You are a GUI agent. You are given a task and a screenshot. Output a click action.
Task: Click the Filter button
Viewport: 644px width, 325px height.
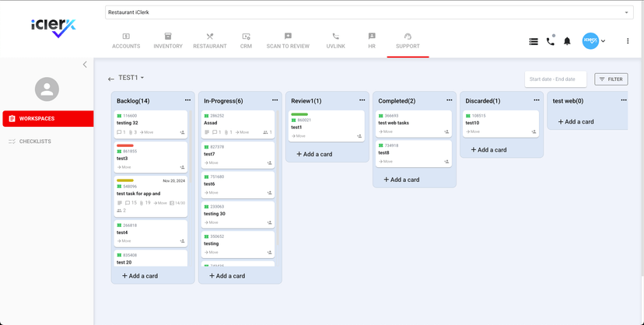(611, 79)
